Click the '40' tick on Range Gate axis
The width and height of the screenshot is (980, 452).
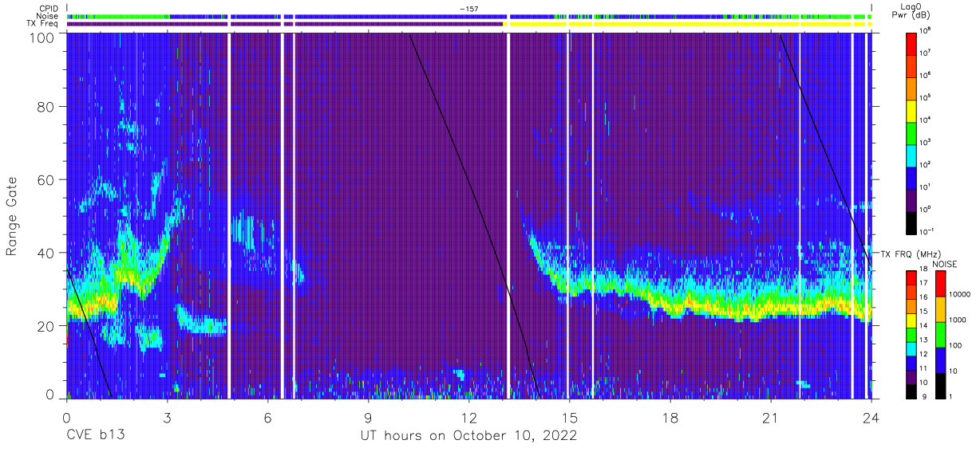[45, 253]
